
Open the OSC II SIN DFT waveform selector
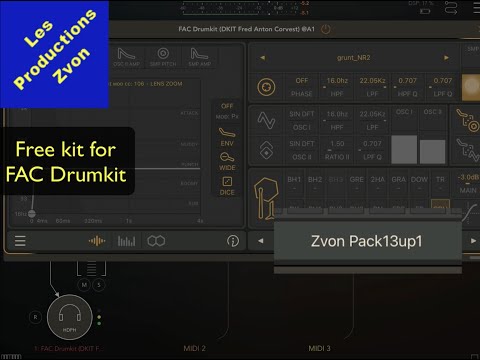(x=302, y=150)
